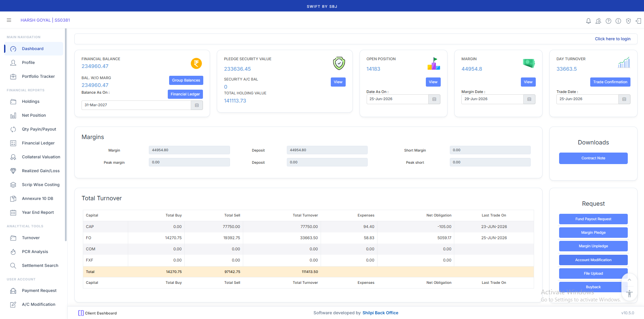Click the Trade Date input field
This screenshot has width=644, height=319.
coord(587,99)
